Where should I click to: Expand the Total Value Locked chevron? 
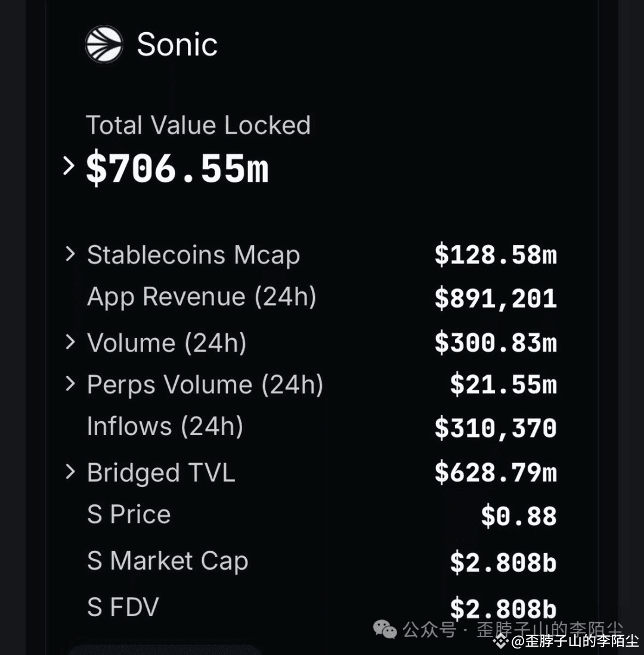pos(69,166)
